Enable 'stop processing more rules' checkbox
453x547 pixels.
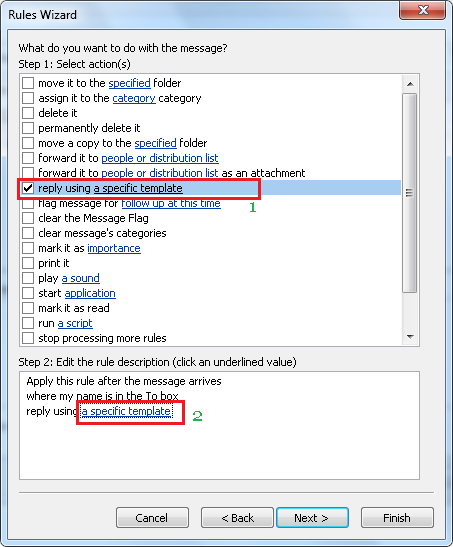coord(28,338)
